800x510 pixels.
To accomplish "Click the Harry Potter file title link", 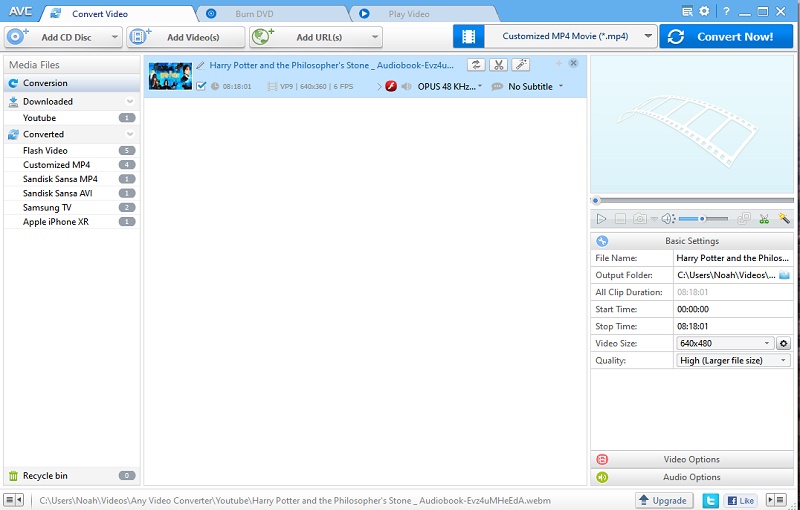I will point(331,65).
